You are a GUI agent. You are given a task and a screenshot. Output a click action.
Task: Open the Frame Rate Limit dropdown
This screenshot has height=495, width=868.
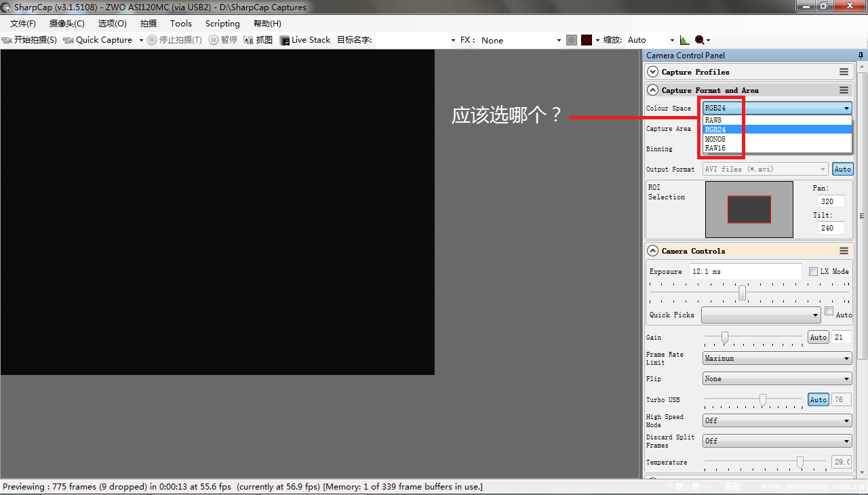click(777, 358)
